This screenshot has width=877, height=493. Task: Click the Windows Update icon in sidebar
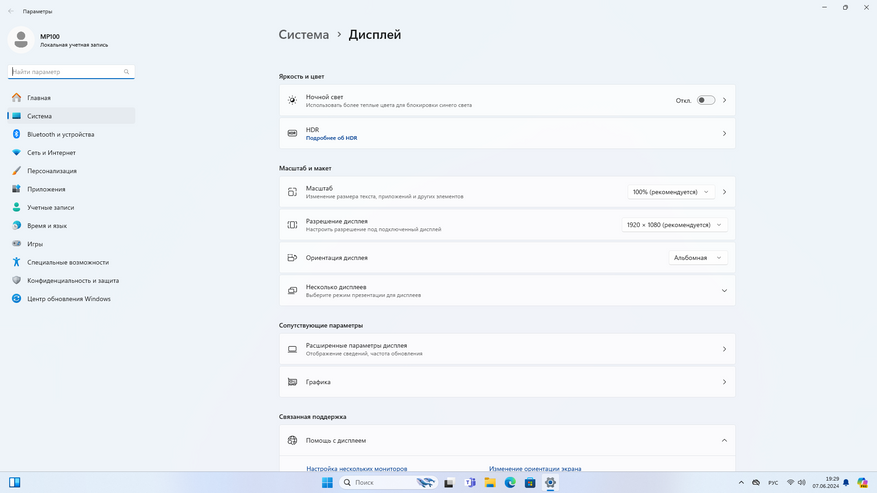[x=16, y=299]
